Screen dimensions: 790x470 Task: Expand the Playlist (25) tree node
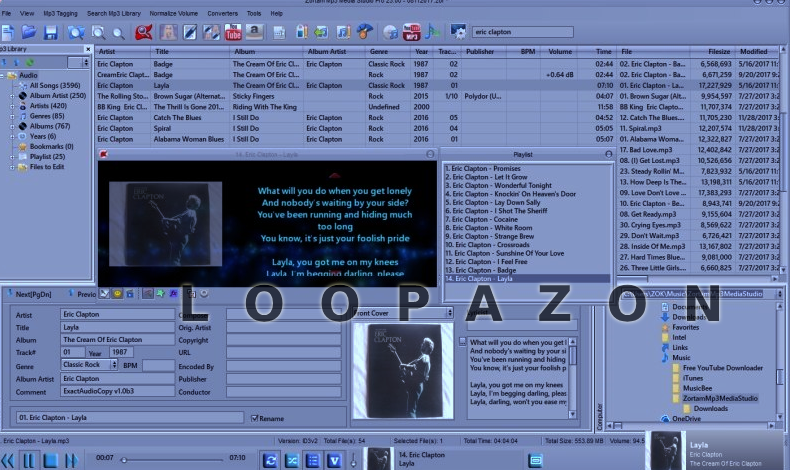tap(12, 157)
